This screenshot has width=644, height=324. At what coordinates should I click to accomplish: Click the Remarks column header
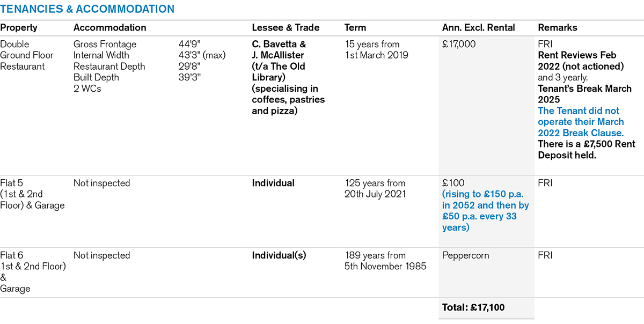click(558, 28)
